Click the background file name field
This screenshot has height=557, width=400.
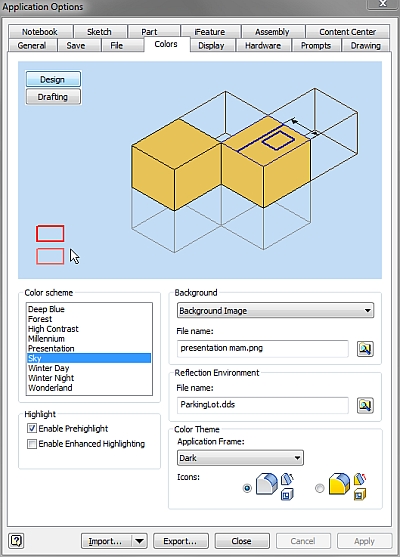pyautogui.click(x=263, y=348)
